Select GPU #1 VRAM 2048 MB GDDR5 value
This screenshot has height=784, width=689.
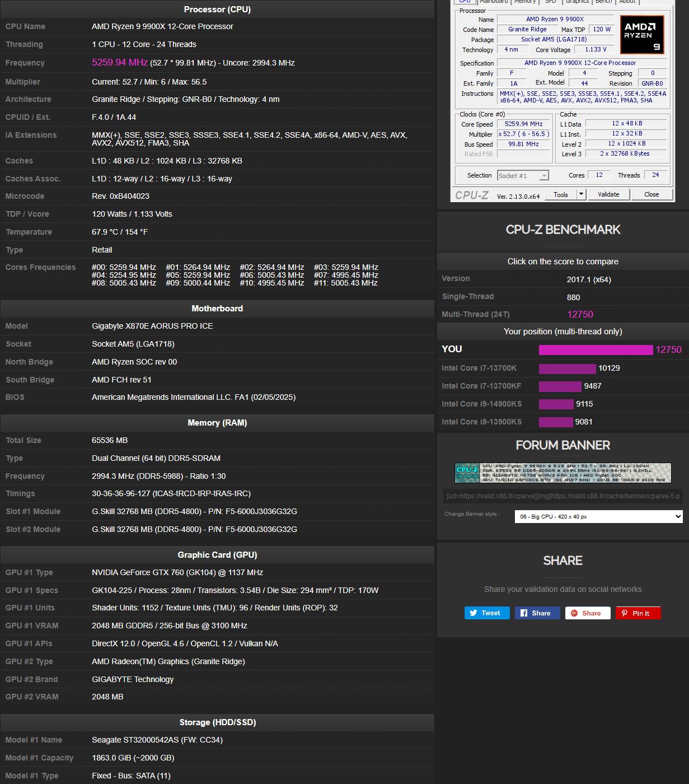170,626
